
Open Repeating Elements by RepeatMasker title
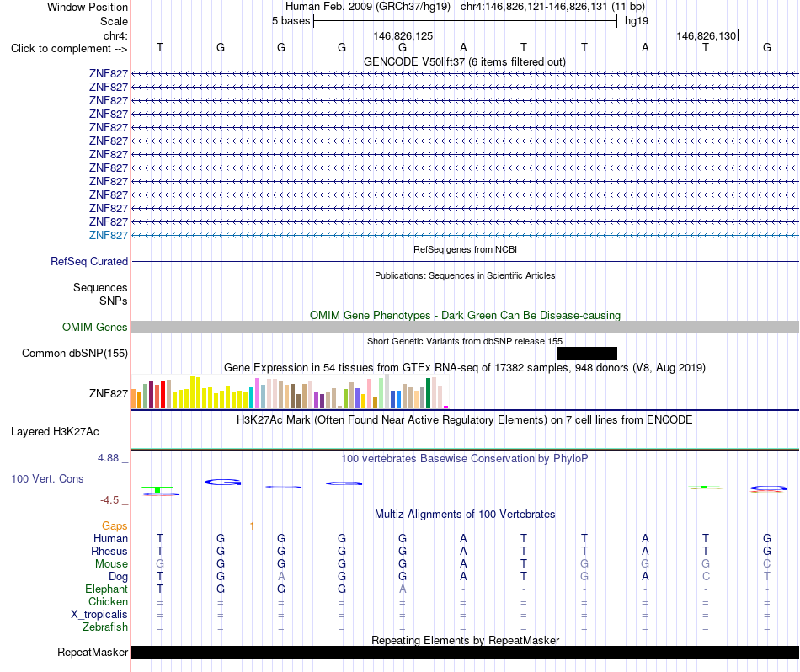click(465, 640)
